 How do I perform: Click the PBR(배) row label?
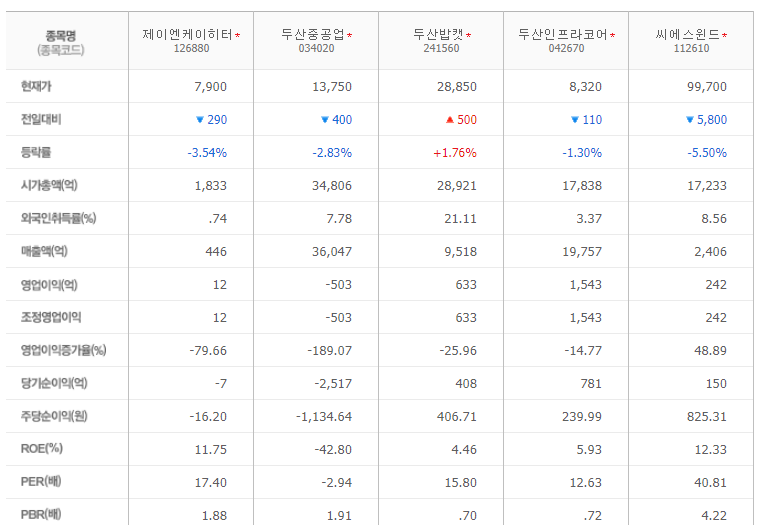41,515
